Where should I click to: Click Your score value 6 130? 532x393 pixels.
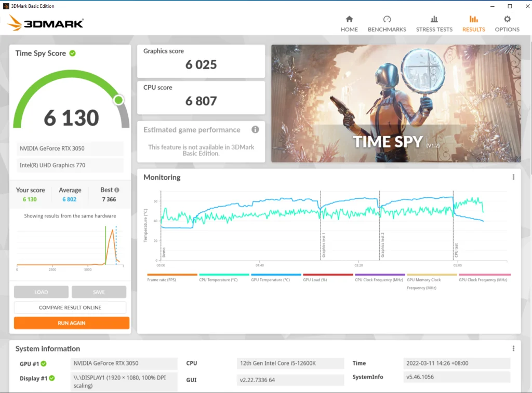click(30, 199)
